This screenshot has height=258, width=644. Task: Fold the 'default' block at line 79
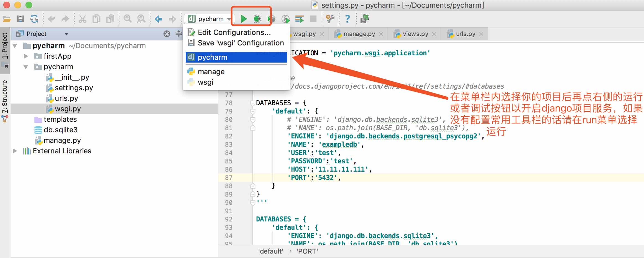252,111
